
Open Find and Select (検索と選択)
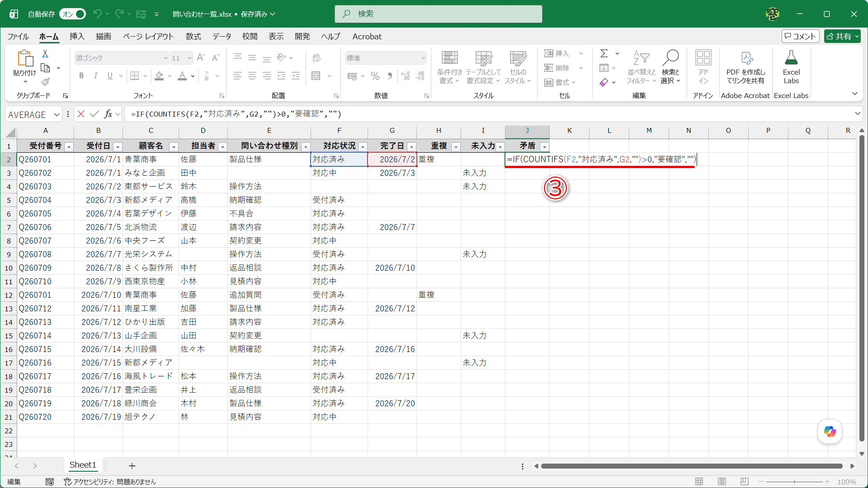point(670,67)
